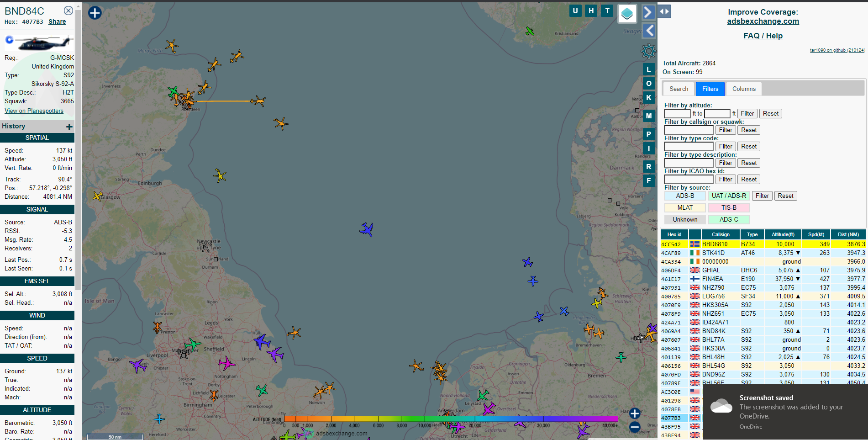
Task: Click the blue plus icon at the map's top left
Action: [95, 13]
